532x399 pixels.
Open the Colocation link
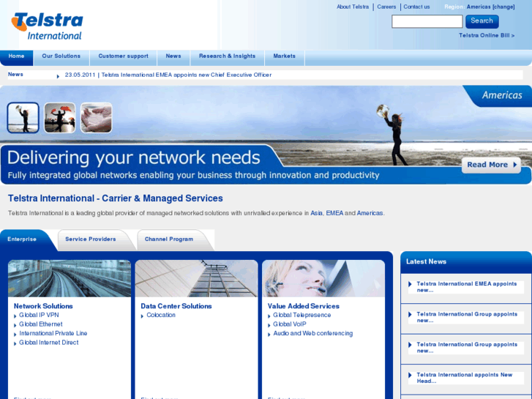click(161, 315)
